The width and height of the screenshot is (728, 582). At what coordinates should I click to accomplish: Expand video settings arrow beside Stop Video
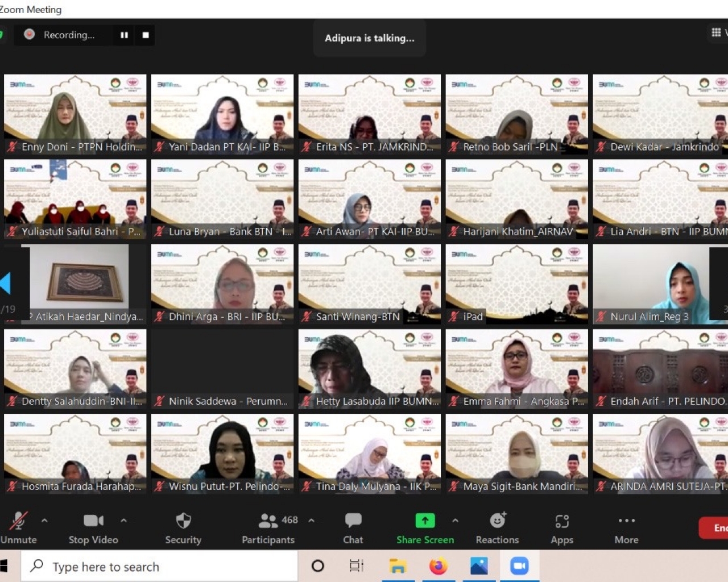click(x=123, y=520)
